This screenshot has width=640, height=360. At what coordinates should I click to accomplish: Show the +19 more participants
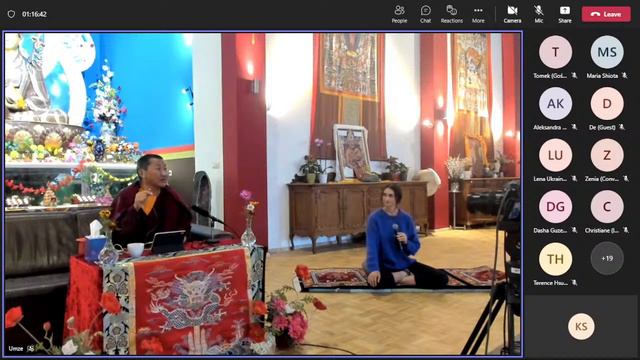click(607, 258)
